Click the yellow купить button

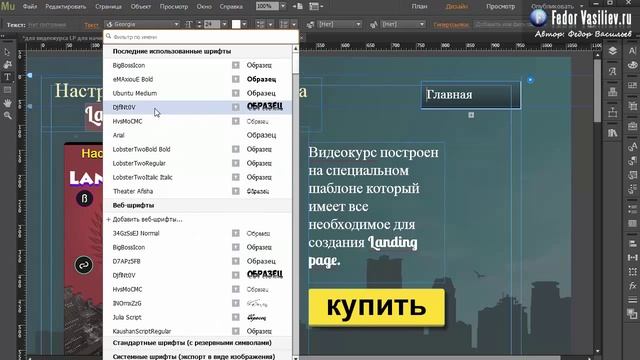click(x=377, y=307)
